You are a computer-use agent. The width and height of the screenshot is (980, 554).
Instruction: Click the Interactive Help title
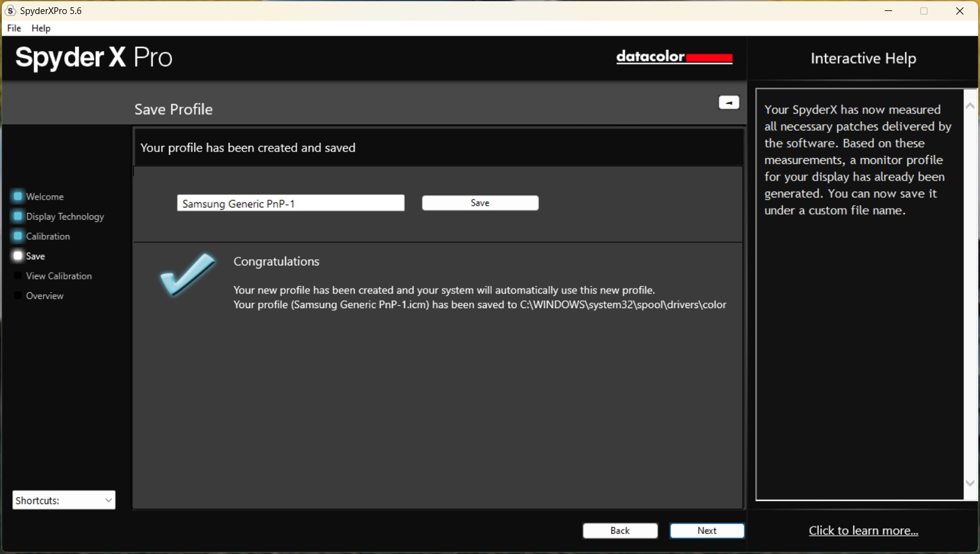[x=863, y=59]
